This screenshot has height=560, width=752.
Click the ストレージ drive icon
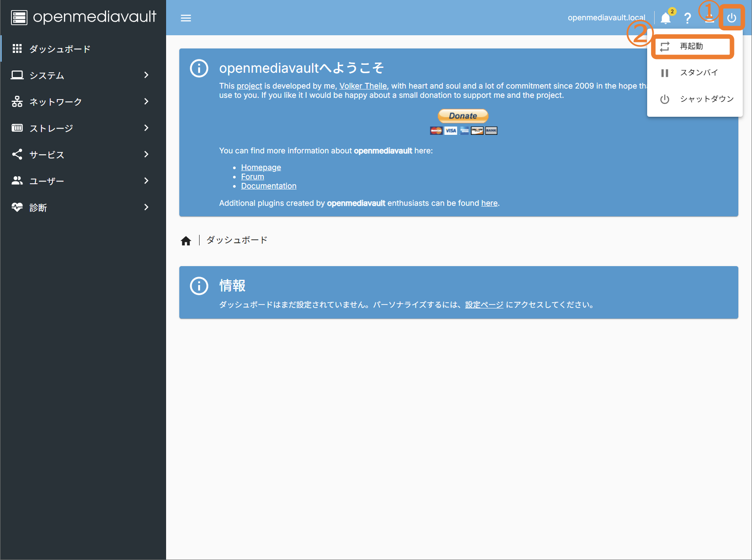click(17, 128)
